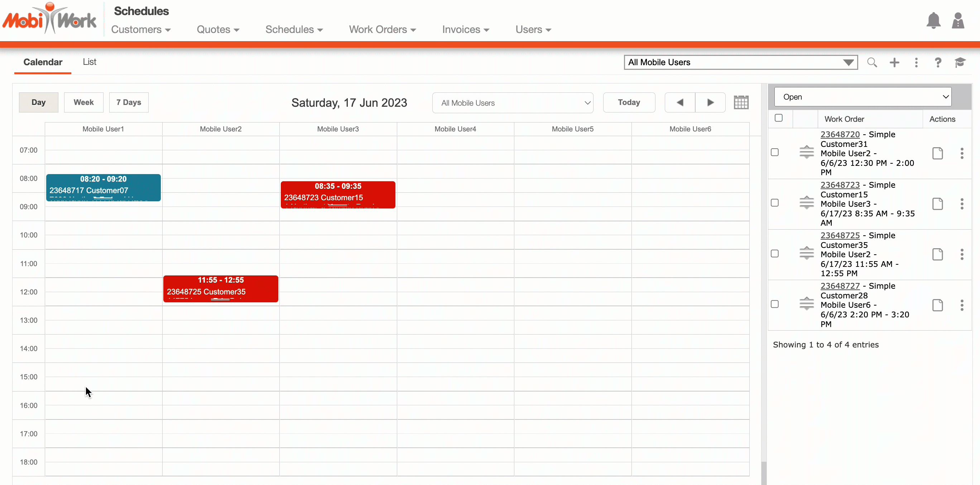
Task: Click the search magnifier icon
Action: pyautogui.click(x=872, y=62)
